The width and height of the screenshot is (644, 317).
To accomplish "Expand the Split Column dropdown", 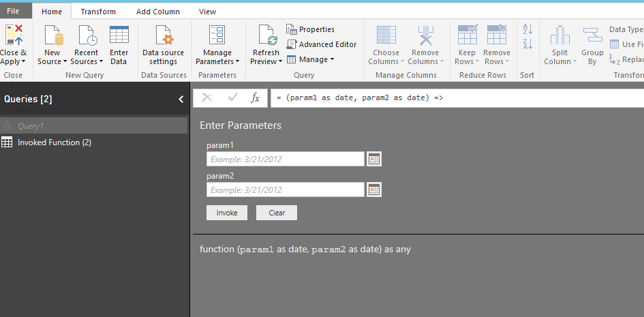I will pyautogui.click(x=574, y=61).
